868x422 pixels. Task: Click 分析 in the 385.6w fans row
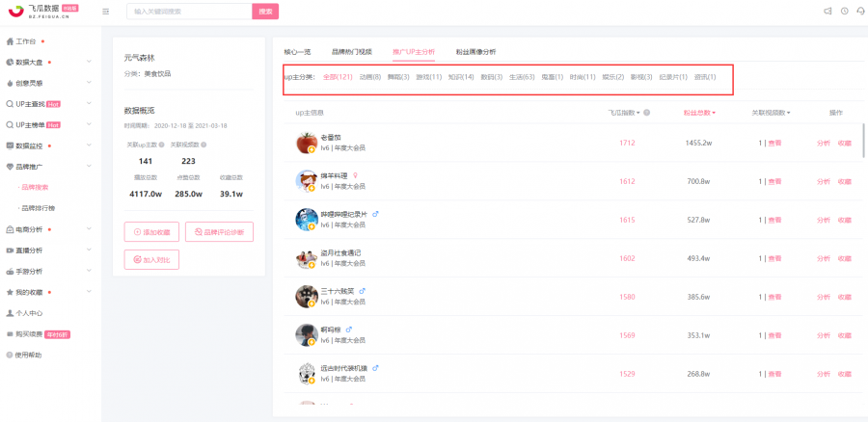pos(824,297)
